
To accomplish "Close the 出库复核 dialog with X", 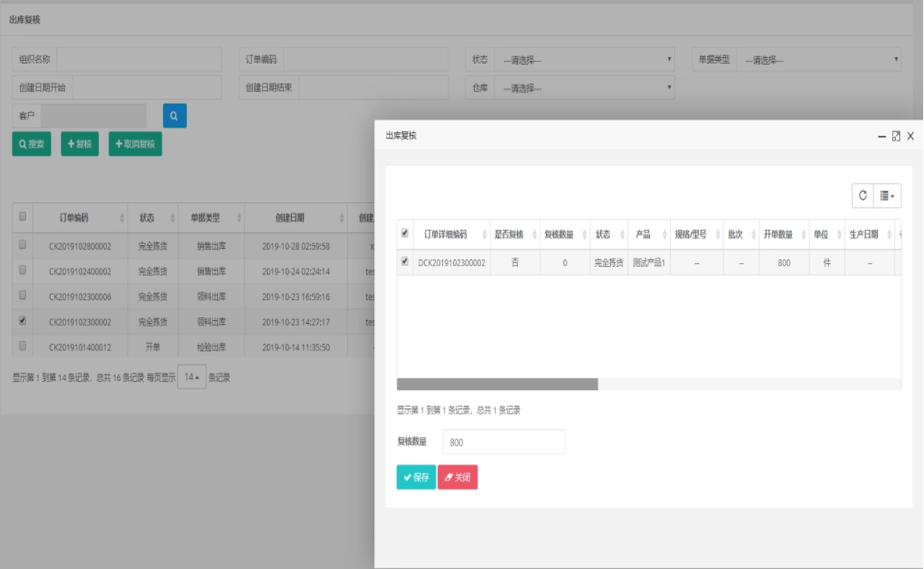I will (911, 136).
